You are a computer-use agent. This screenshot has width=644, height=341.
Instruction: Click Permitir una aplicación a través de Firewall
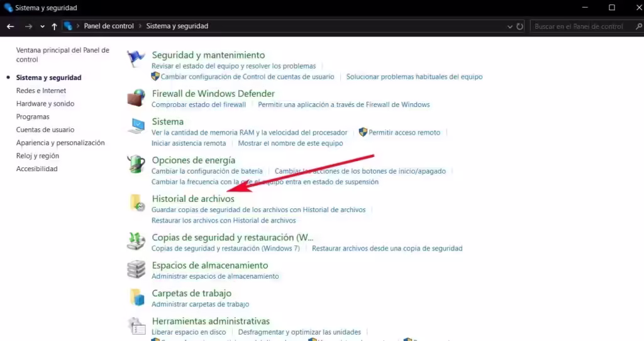point(344,105)
